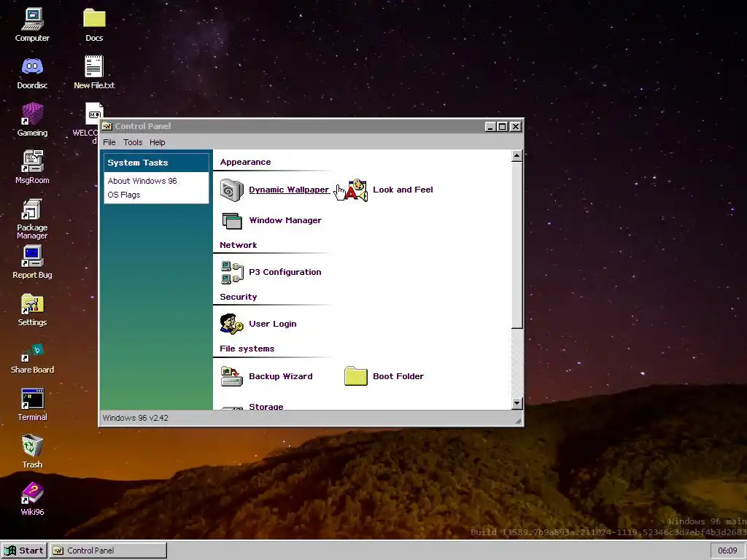Open the Backup Wizard text label
This screenshot has height=560, width=747.
[x=281, y=376]
